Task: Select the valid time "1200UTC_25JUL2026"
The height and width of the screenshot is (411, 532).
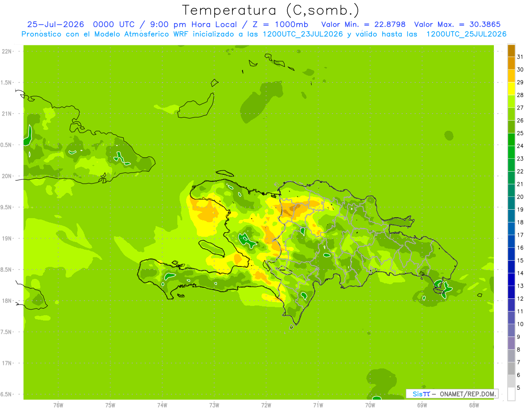Action: pos(466,34)
